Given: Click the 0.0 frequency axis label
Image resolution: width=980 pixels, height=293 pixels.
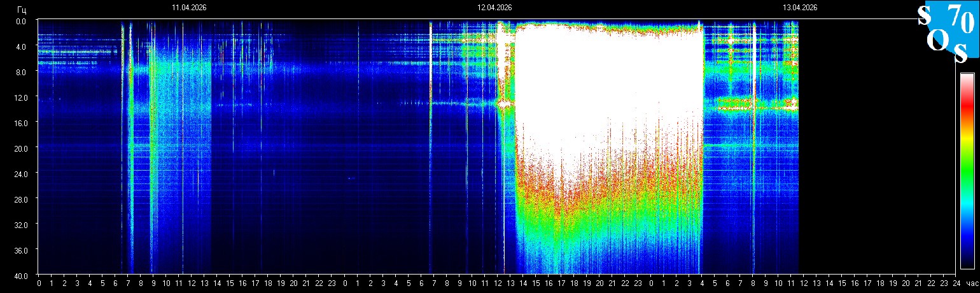Looking at the screenshot, I should tap(23, 21).
